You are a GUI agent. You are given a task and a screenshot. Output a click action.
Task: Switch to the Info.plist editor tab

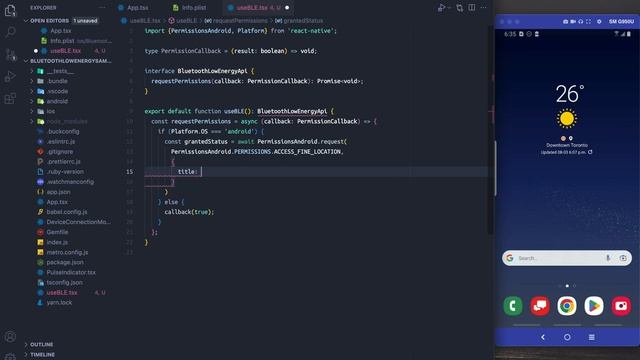[x=194, y=8]
